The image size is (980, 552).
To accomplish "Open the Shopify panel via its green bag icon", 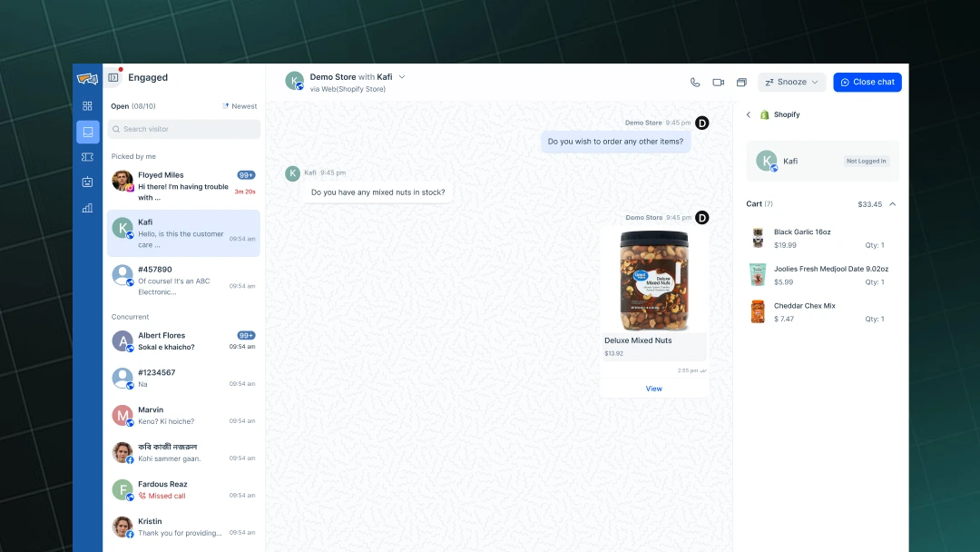I will click(x=764, y=114).
